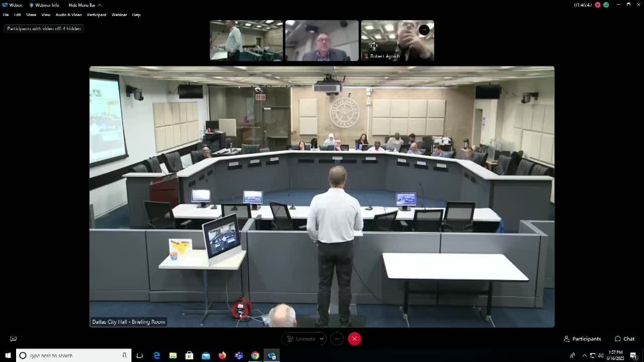Click the microphone icon in search box

coord(124,355)
